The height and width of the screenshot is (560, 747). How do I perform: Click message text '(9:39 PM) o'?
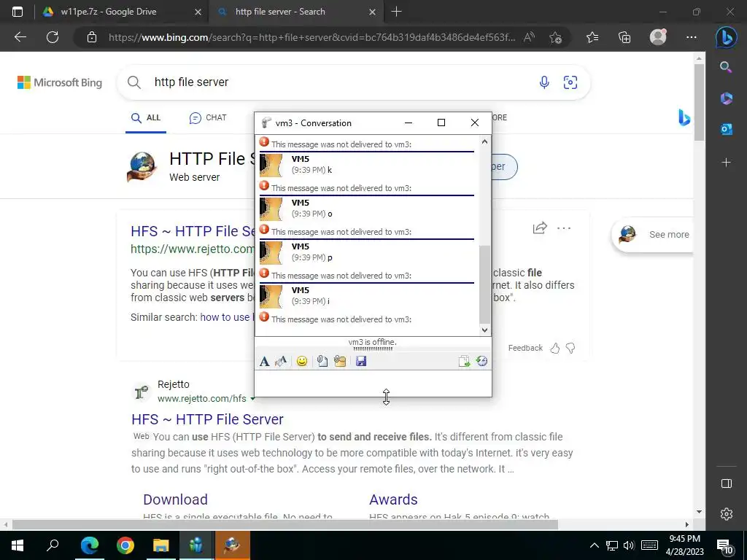[x=312, y=214]
